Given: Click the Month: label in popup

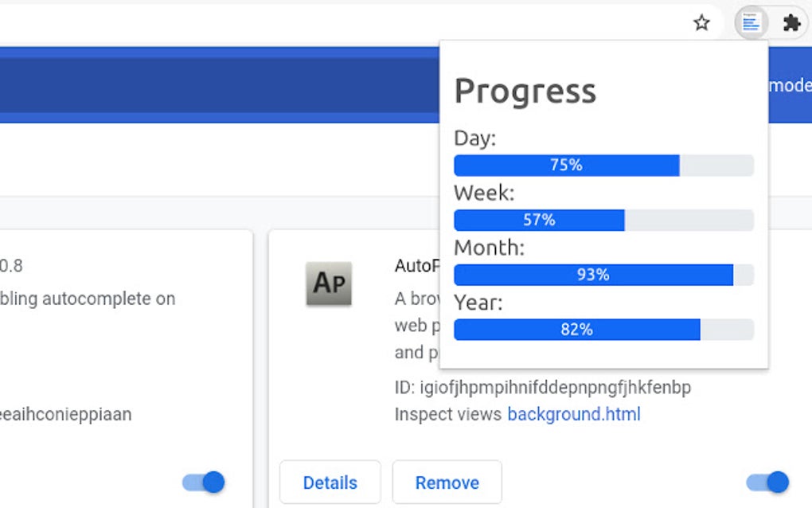Looking at the screenshot, I should point(489,248).
